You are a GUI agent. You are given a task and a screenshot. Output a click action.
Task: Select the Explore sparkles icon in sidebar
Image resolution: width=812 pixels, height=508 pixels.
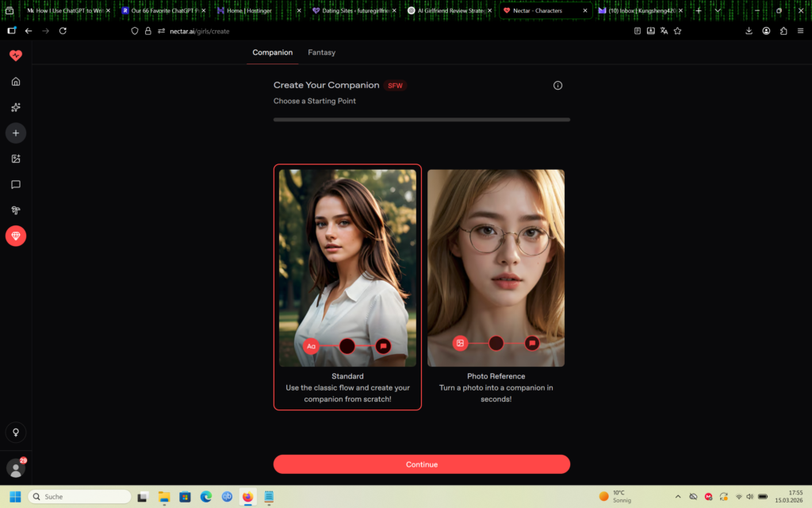[16, 107]
